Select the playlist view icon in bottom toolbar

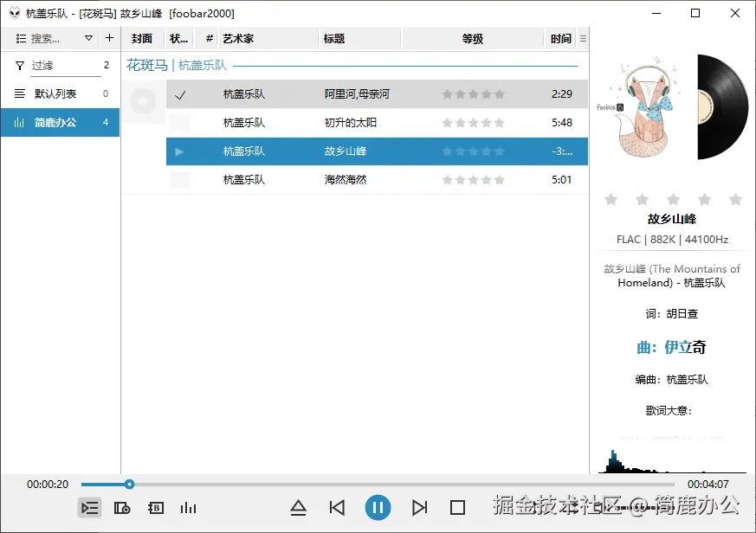(89, 509)
